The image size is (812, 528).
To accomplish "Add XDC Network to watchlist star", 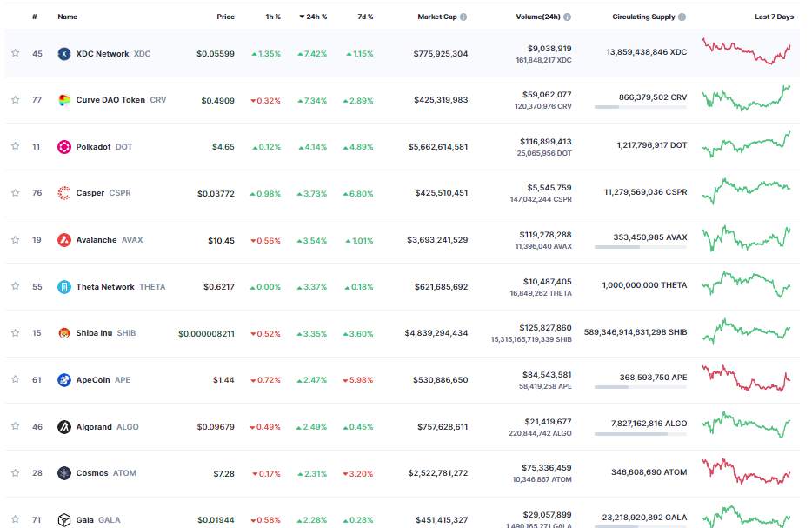I will 16,53.
